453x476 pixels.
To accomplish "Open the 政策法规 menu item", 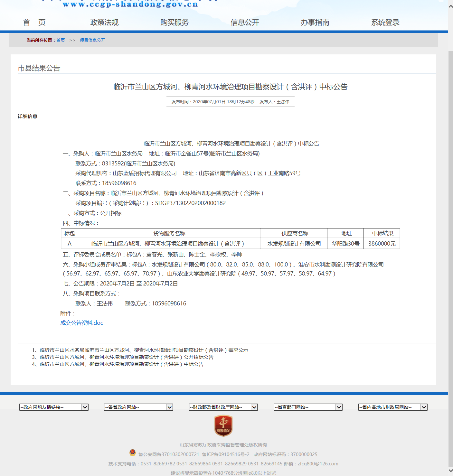I will click(x=104, y=23).
